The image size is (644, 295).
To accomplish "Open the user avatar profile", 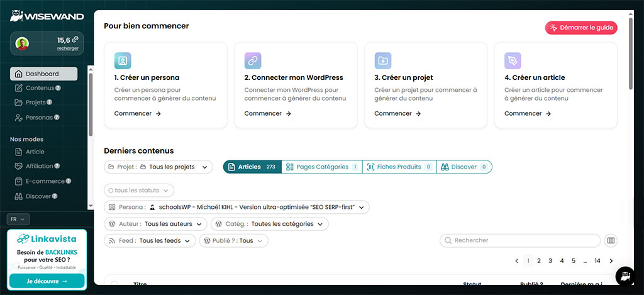I will 22,43.
